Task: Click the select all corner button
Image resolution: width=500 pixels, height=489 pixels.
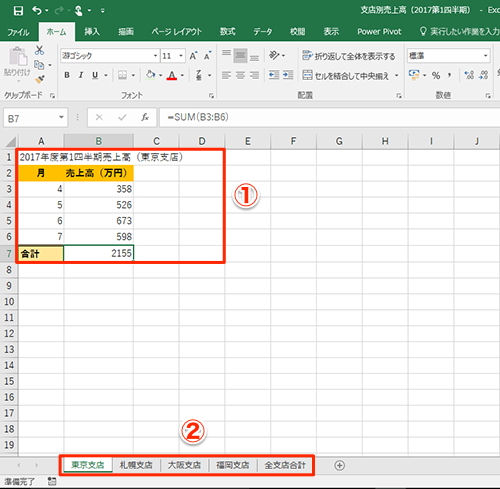Action: pos(10,142)
